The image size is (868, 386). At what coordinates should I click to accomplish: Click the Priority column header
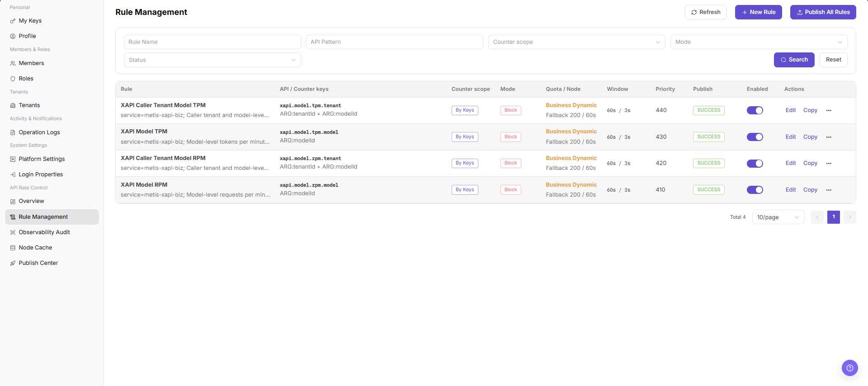pos(665,89)
